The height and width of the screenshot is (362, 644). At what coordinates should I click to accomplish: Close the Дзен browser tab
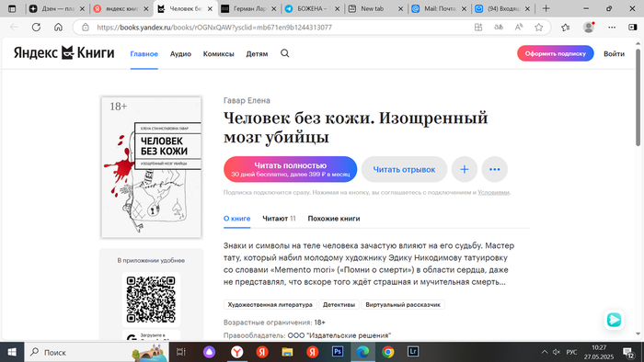pos(82,8)
